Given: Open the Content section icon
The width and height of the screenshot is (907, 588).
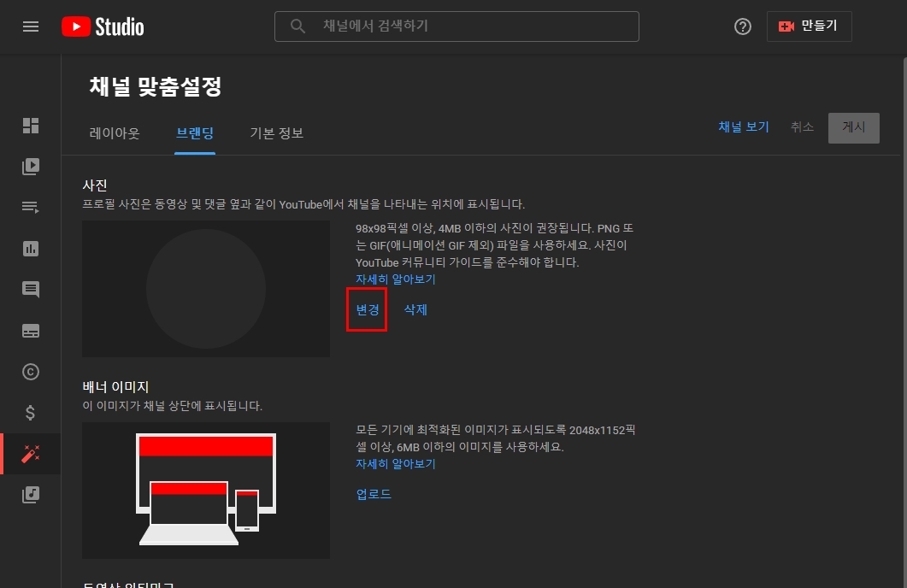Looking at the screenshot, I should (31, 167).
